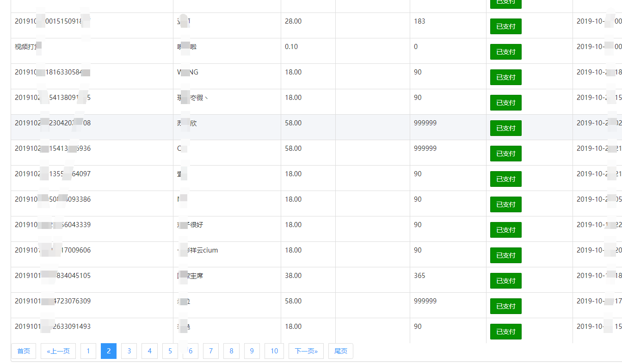Select order number ending 64097
This screenshot has height=364, width=622.
pos(53,174)
